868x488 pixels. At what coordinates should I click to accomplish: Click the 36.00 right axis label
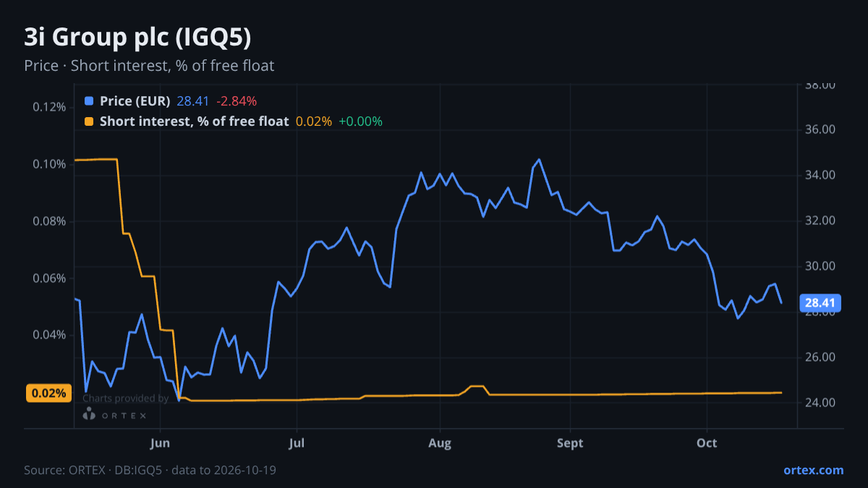[820, 130]
